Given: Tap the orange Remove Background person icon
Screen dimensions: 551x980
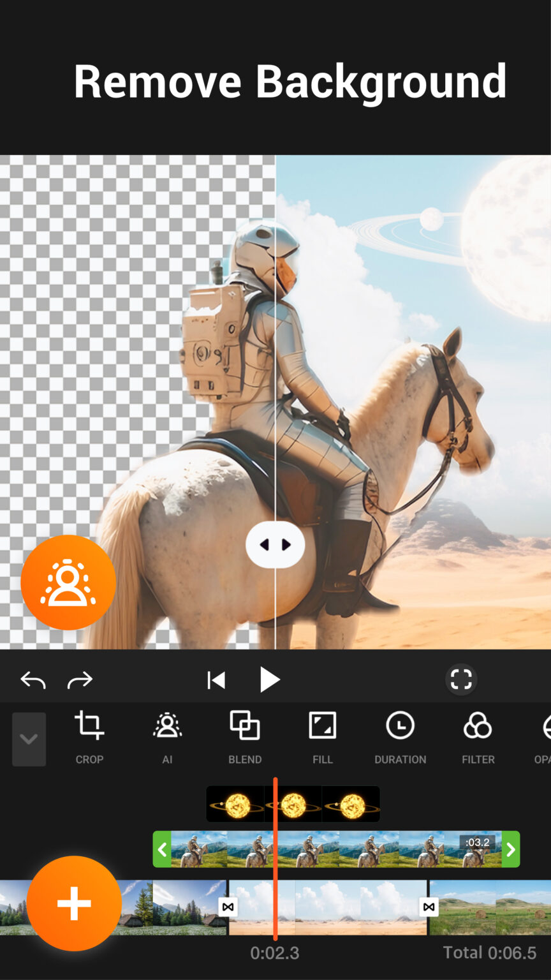Looking at the screenshot, I should [68, 582].
